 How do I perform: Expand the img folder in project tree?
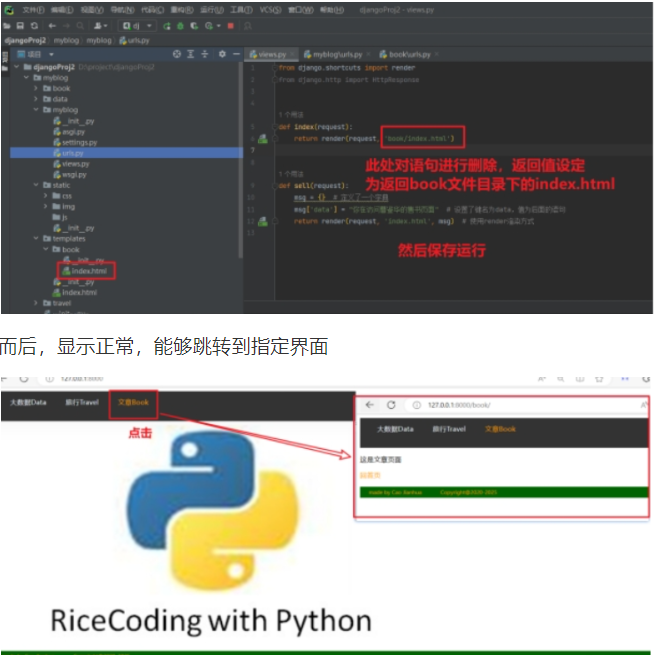pyautogui.click(x=45, y=206)
